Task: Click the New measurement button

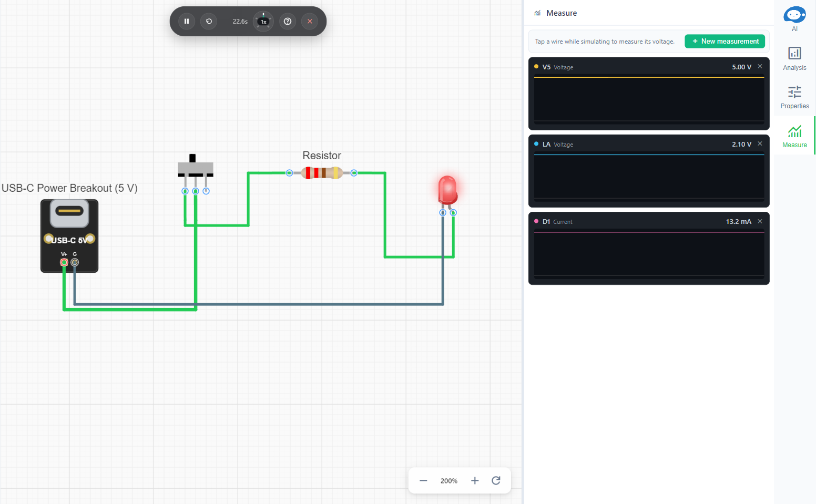Action: 725,41
